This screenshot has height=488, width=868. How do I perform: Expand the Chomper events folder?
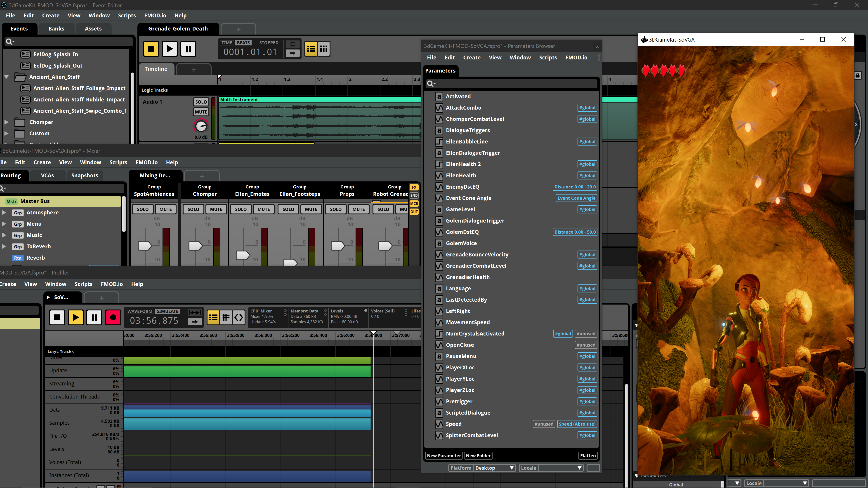pyautogui.click(x=6, y=122)
